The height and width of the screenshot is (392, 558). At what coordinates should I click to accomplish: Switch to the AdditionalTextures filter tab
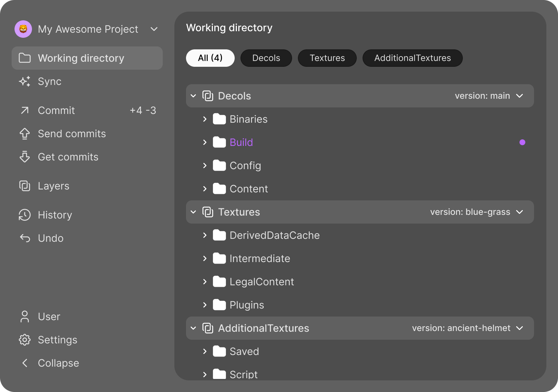click(x=412, y=58)
